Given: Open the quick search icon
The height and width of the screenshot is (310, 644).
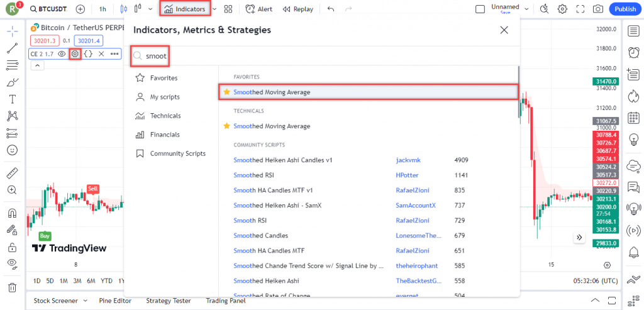Looking at the screenshot, I should pyautogui.click(x=545, y=9).
